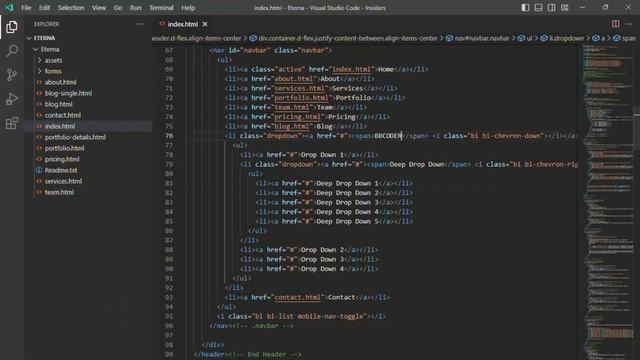Open the Run menu

[136, 8]
